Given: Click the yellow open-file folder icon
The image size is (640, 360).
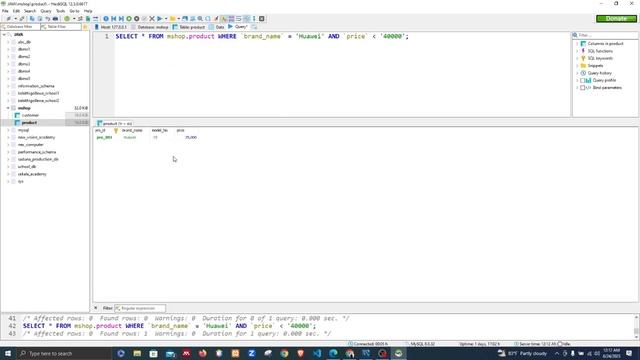Looking at the screenshot, I should coord(173,19).
